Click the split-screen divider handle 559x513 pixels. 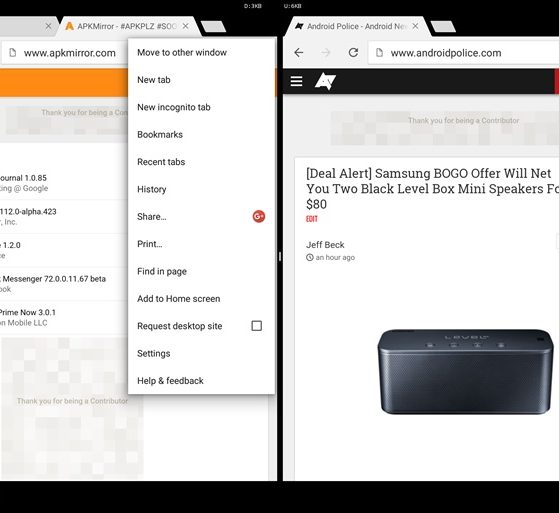(x=280, y=256)
